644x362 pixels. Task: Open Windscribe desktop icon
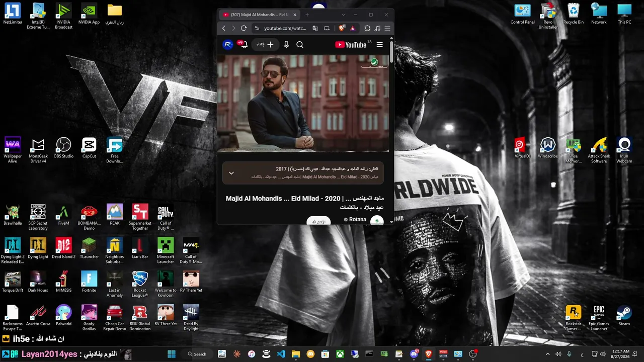547,148
